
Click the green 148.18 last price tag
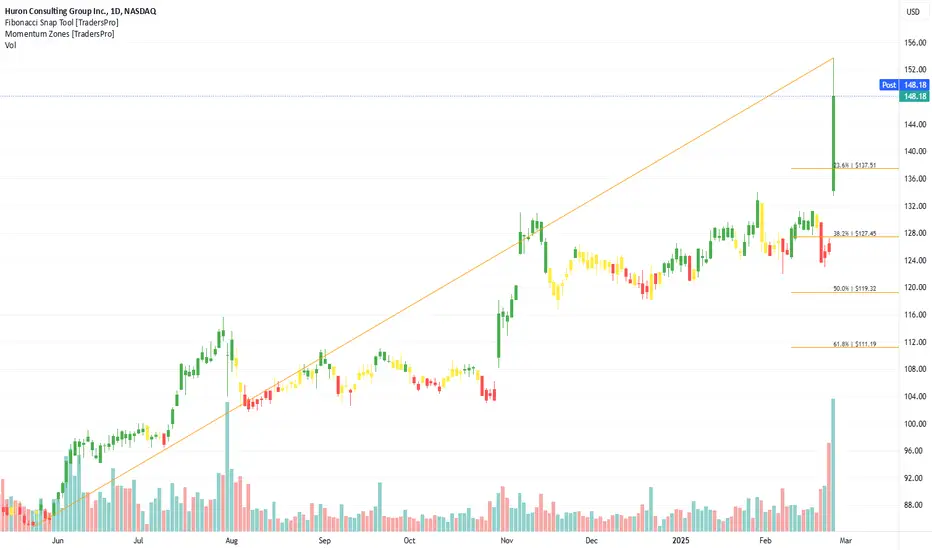[x=914, y=96]
